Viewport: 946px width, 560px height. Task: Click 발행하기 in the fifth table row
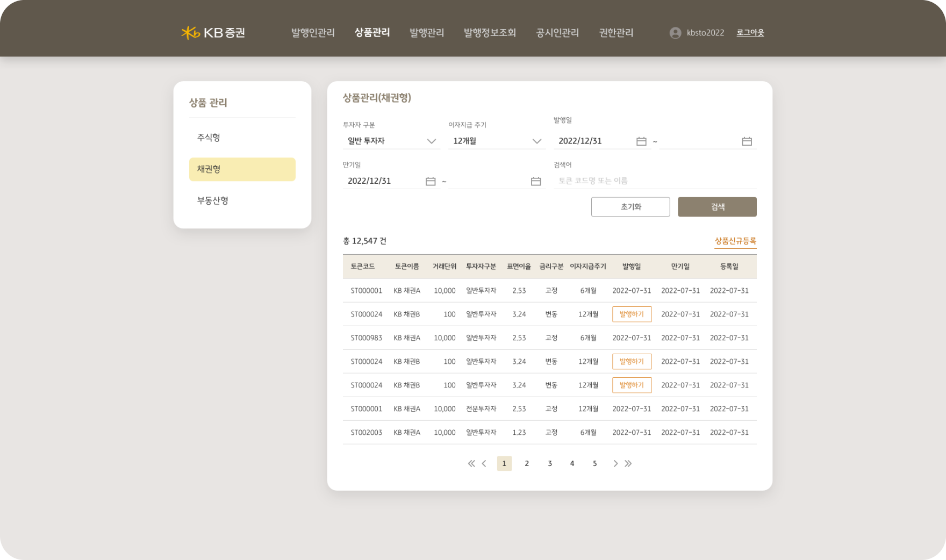[x=632, y=385]
